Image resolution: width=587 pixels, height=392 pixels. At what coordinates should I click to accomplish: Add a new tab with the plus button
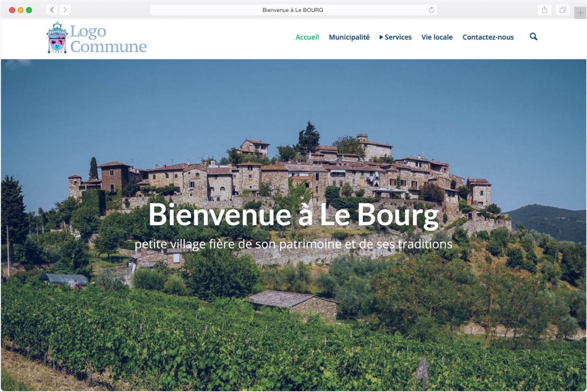(x=580, y=13)
